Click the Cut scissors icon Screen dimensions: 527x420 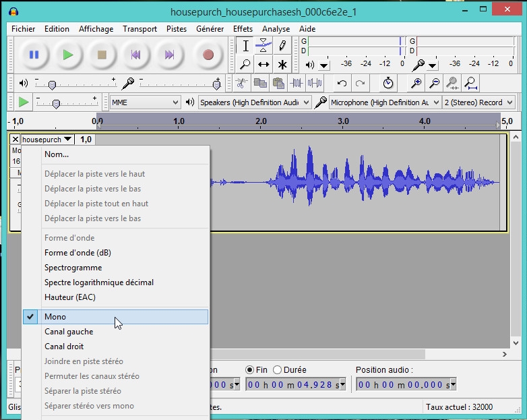[x=241, y=83]
